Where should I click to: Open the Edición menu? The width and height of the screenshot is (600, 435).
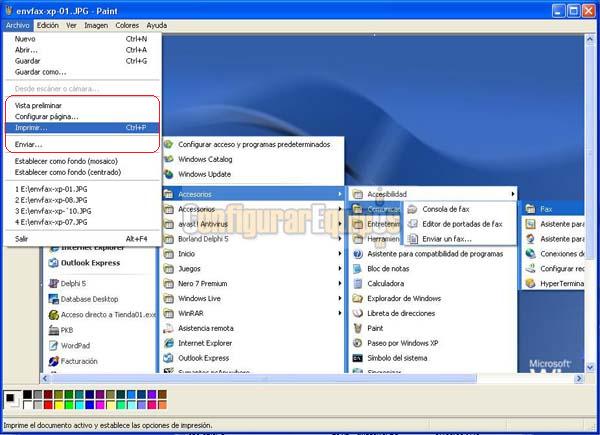tap(47, 25)
